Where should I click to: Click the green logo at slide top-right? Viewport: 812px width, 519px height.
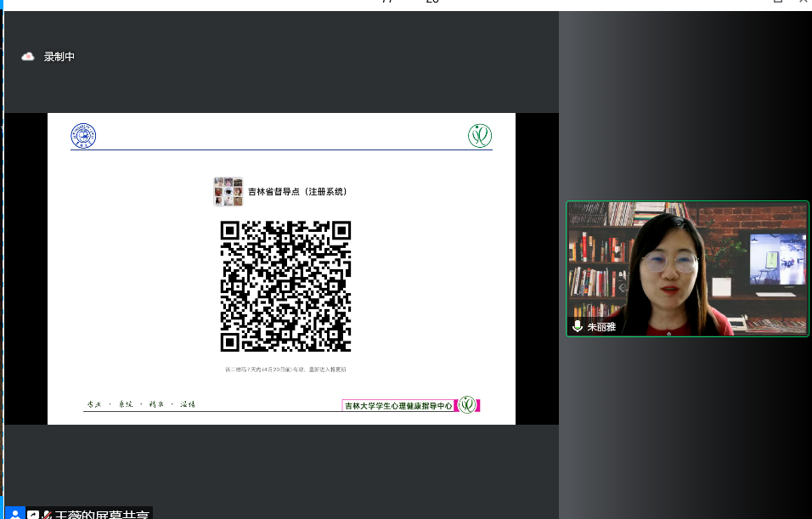(480, 135)
